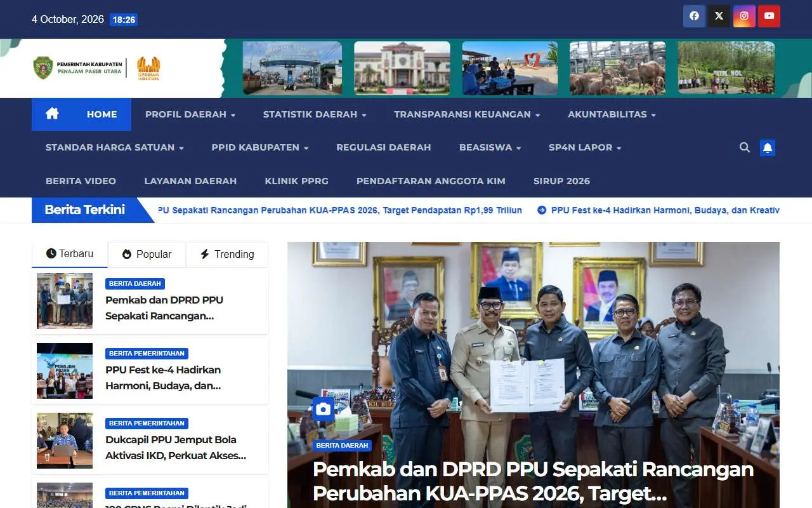
Task: Expand the Beasiswa dropdown
Action: pos(490,147)
